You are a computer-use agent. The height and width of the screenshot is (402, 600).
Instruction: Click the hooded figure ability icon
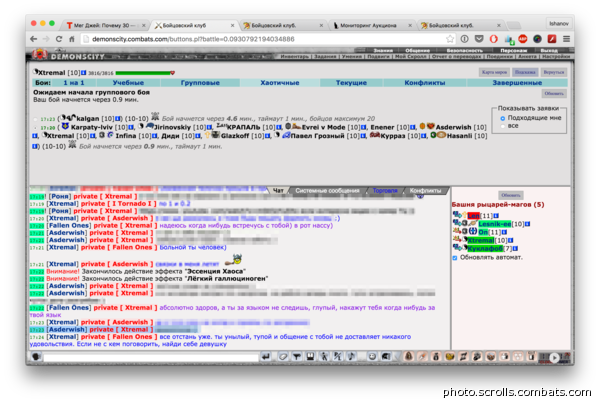pyautogui.click(x=409, y=356)
